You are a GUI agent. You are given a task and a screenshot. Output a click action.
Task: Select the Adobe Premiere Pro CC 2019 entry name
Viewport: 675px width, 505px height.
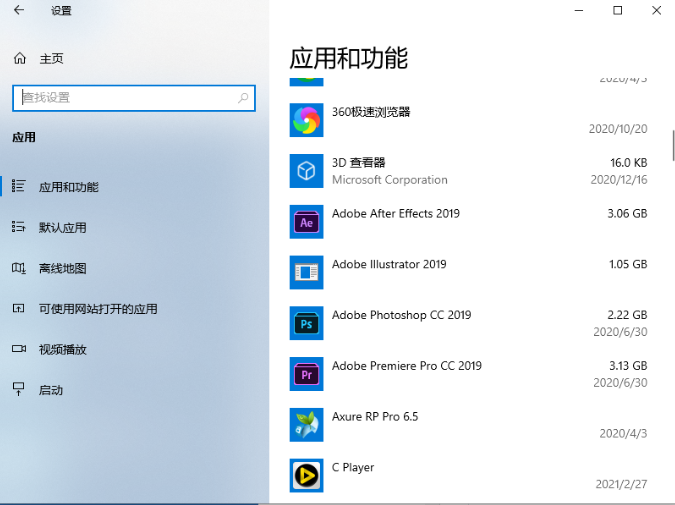tap(406, 366)
